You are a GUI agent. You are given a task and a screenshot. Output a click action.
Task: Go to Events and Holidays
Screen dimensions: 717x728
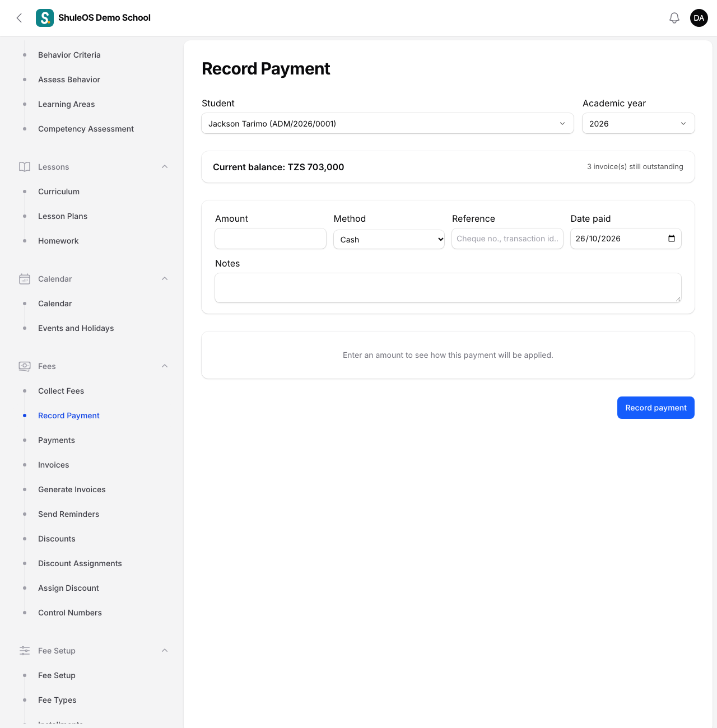pos(76,328)
